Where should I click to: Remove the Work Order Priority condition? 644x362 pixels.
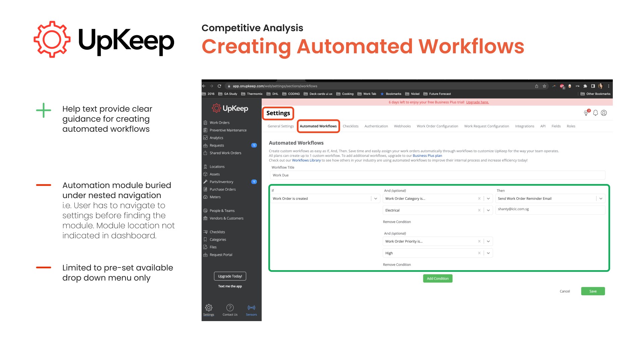click(397, 265)
